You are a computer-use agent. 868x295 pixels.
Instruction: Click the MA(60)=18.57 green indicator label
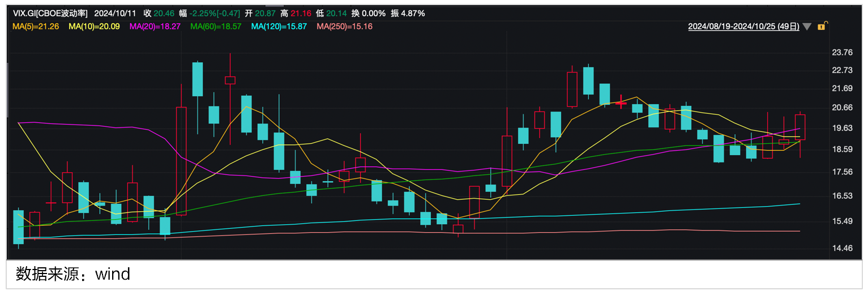(x=216, y=26)
